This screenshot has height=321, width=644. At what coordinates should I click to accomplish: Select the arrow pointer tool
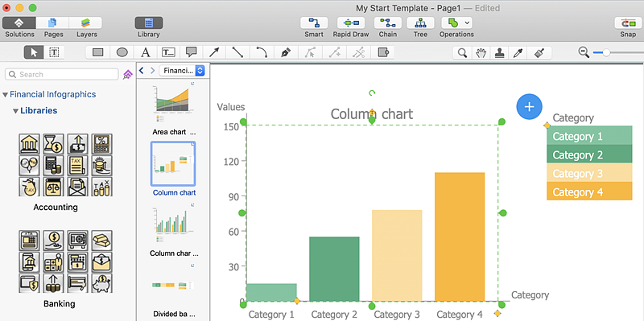pos(35,52)
